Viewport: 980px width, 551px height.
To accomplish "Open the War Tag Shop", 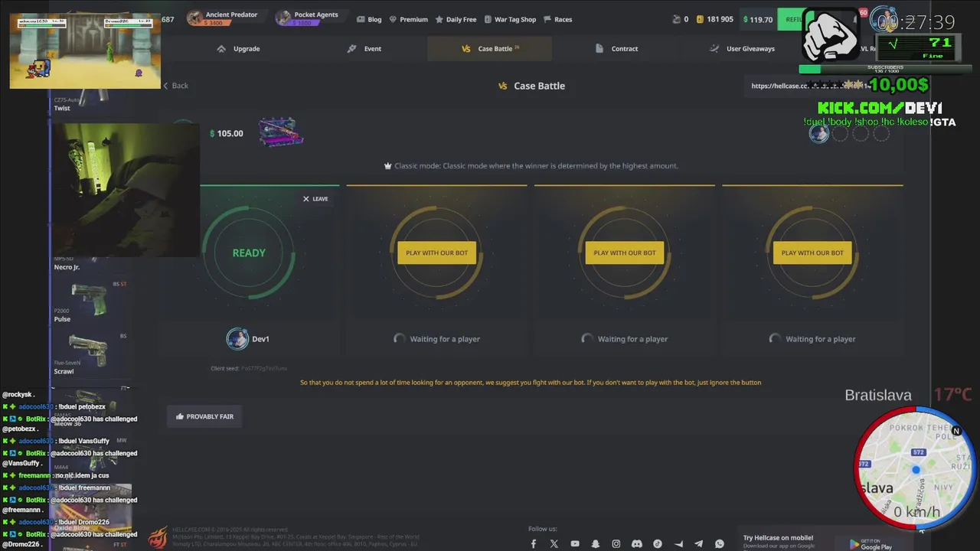I will tap(509, 19).
